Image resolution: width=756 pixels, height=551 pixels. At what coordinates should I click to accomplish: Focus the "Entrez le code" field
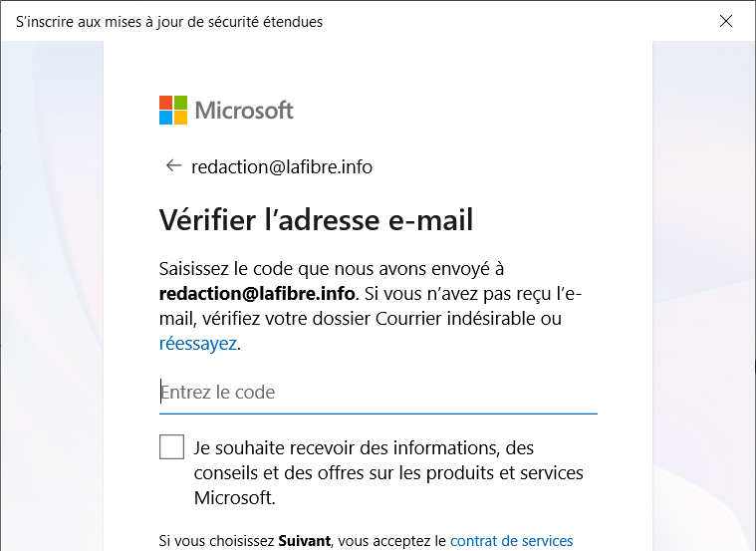tap(378, 392)
